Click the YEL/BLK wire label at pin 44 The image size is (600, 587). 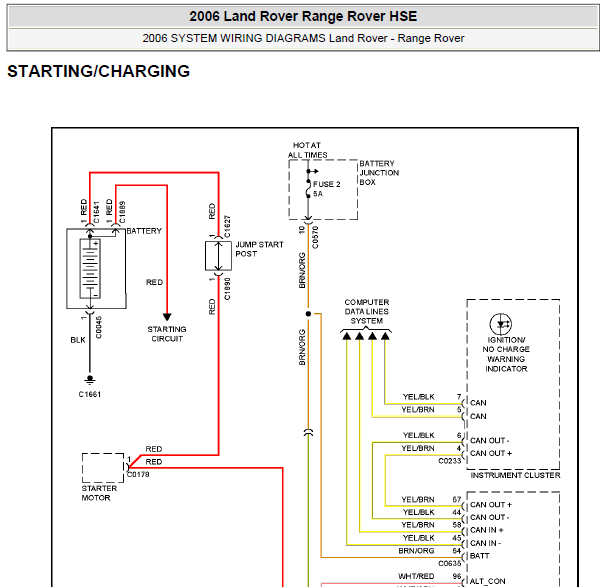[x=419, y=512]
